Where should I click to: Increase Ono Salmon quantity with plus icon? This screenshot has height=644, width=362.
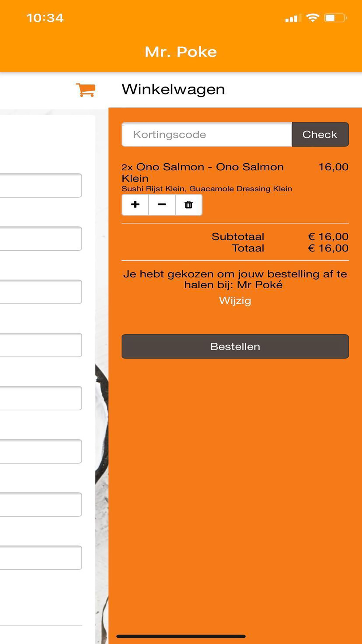point(135,205)
